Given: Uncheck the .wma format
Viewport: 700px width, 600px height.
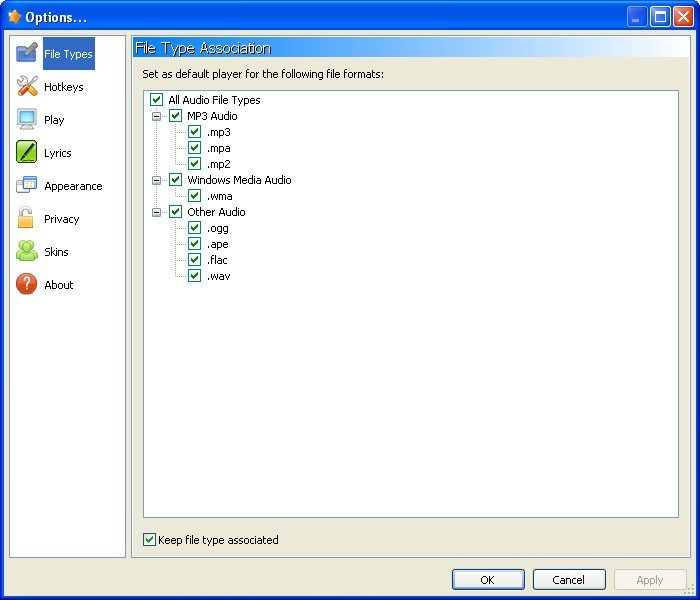Looking at the screenshot, I should point(194,196).
